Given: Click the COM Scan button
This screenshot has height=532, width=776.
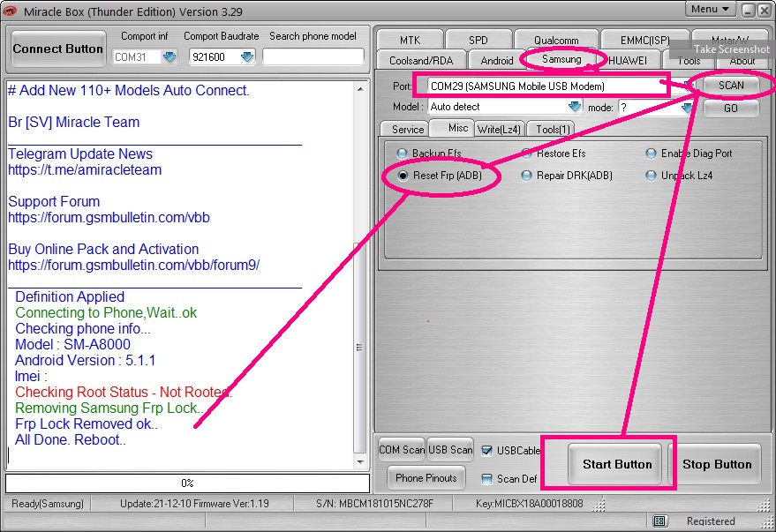Looking at the screenshot, I should (x=402, y=450).
